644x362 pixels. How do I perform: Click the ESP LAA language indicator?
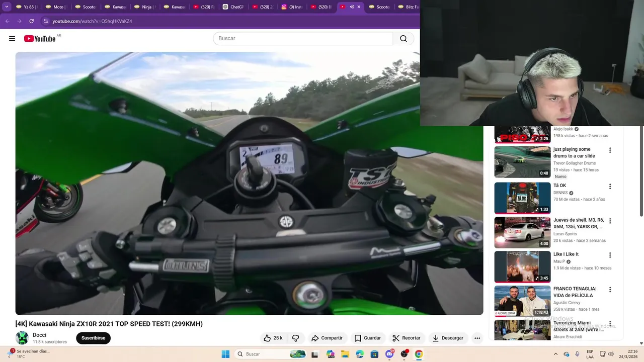590,354
